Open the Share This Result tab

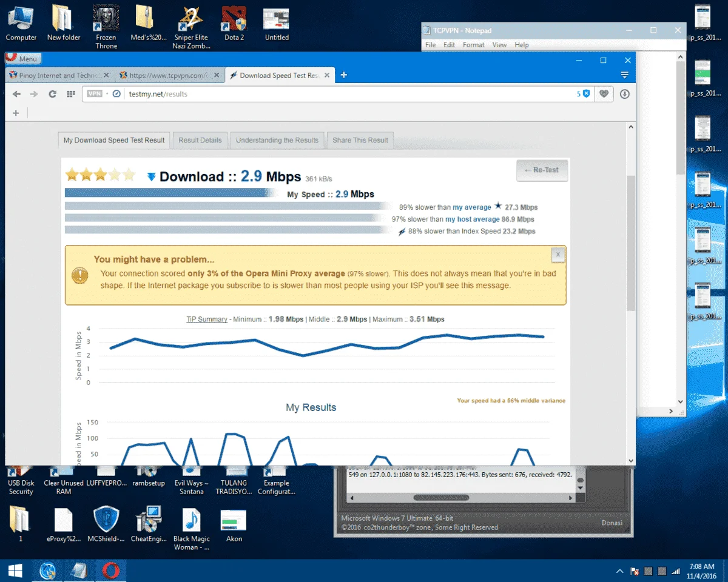click(360, 140)
